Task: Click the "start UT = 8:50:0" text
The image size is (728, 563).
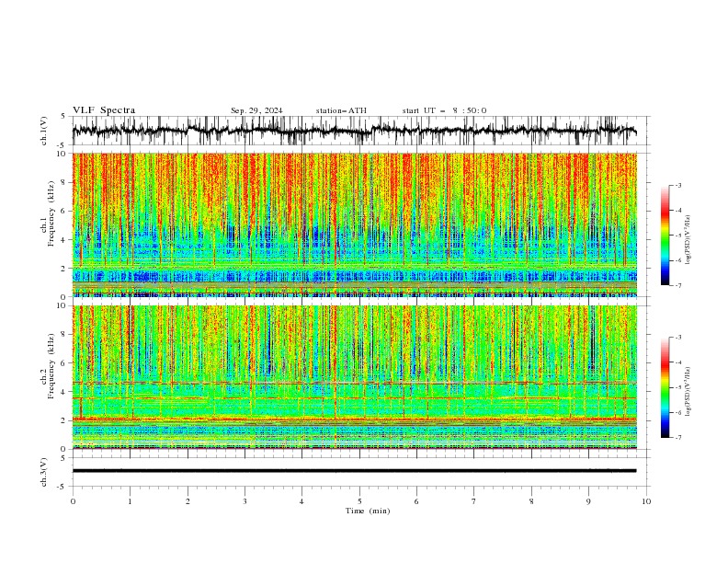Action: coord(444,110)
